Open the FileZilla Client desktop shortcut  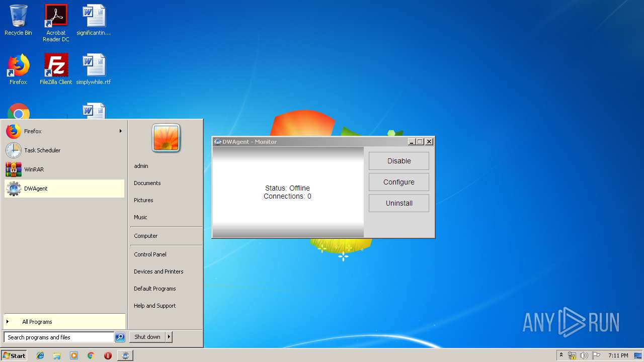pos(56,69)
